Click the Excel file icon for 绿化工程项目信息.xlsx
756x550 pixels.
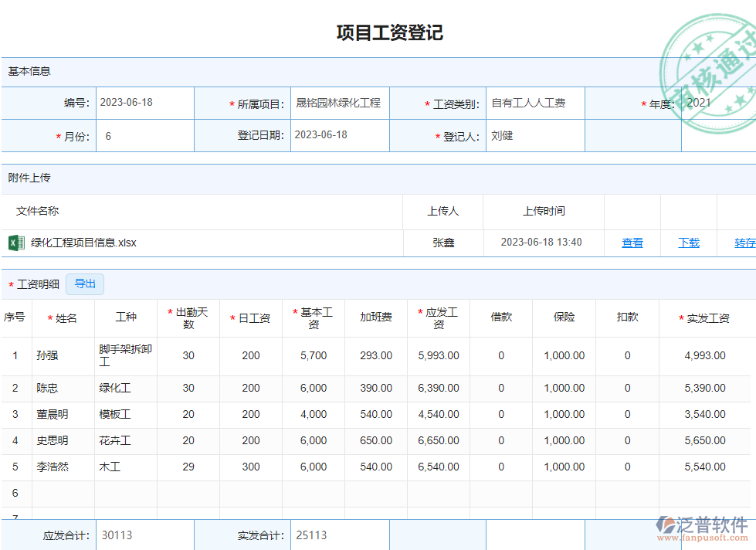[15, 243]
